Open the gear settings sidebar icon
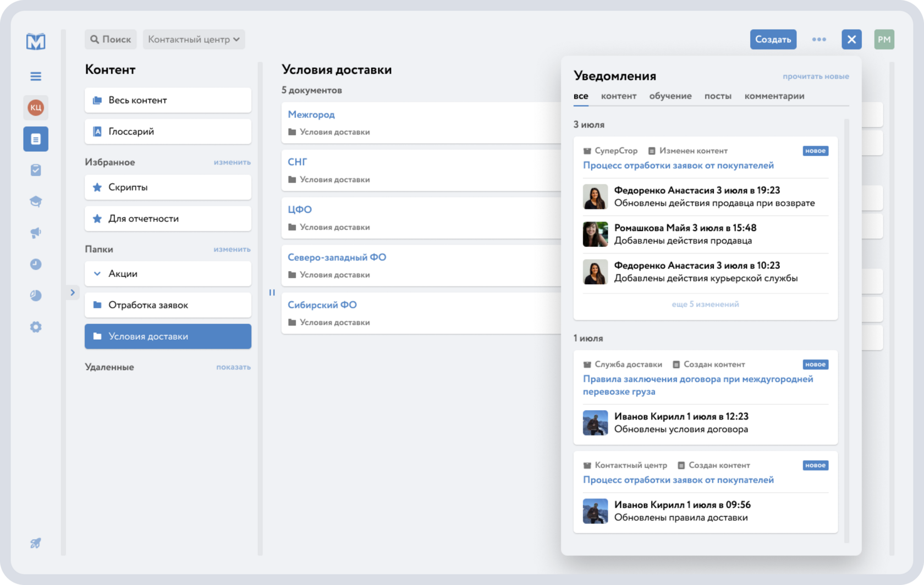This screenshot has width=924, height=585. point(36,327)
